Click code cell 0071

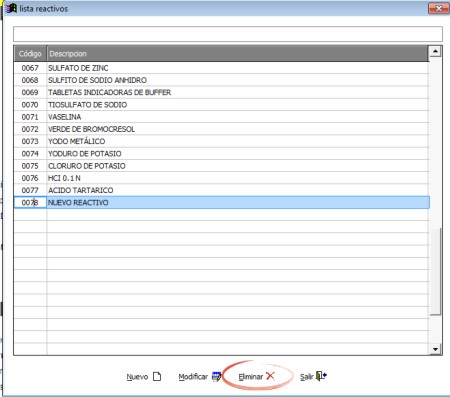click(30, 117)
